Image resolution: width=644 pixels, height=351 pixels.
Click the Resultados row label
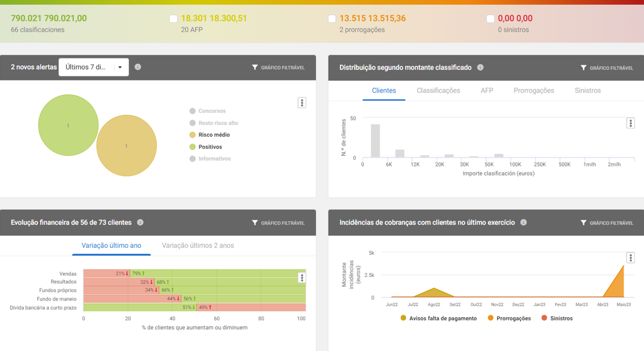(x=64, y=282)
